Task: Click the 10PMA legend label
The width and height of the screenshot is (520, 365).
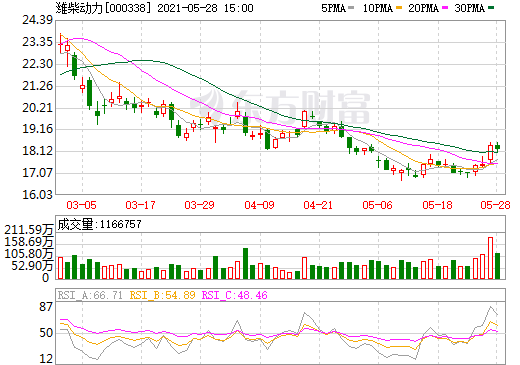Action: pyautogui.click(x=377, y=8)
